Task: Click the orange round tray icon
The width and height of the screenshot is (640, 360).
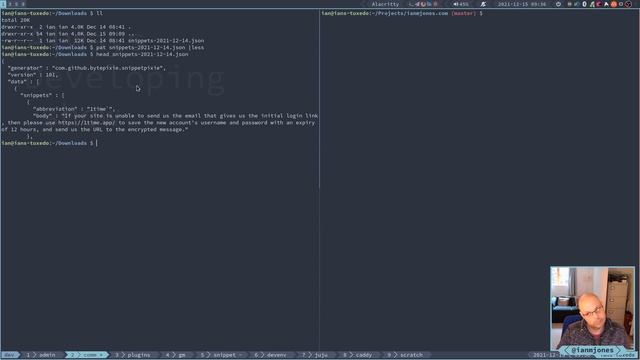Action: [x=613, y=4]
